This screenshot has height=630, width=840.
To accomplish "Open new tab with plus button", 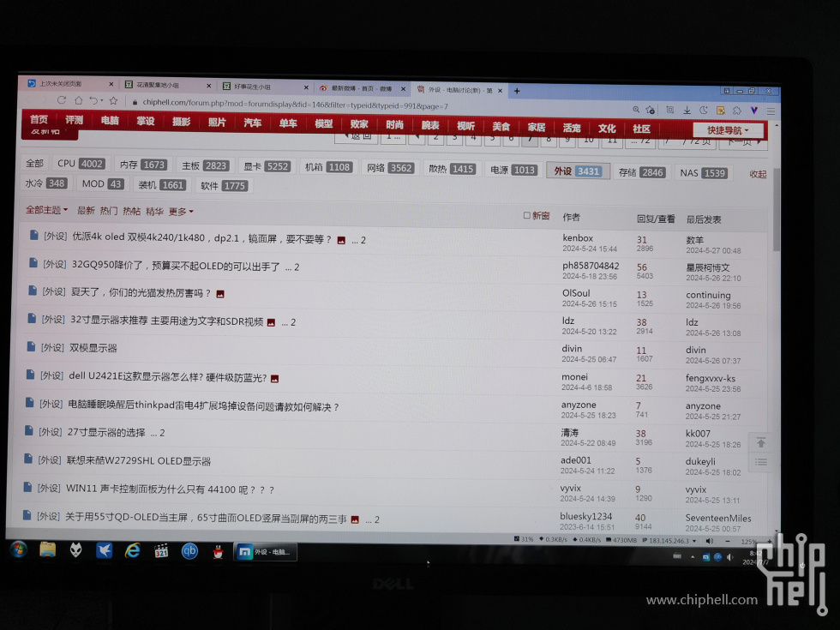I will coord(517,91).
